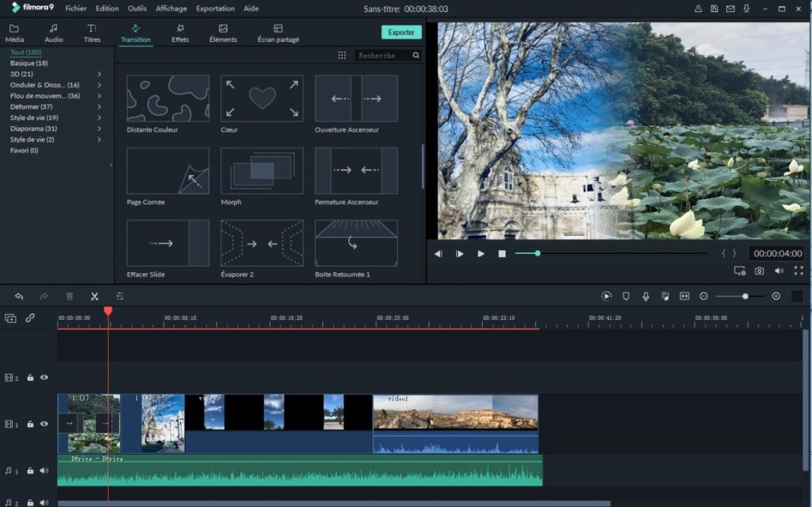Click the zoom-to-fit timeline icon
This screenshot has width=812, height=507.
684,296
